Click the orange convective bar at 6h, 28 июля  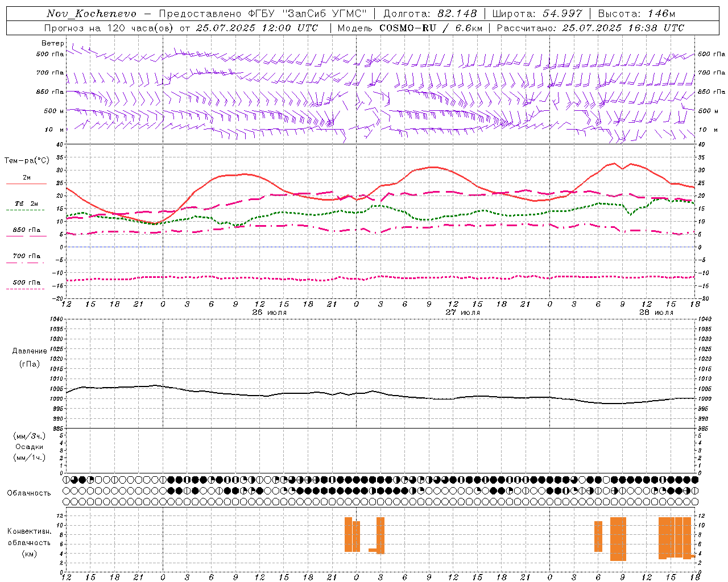click(598, 537)
